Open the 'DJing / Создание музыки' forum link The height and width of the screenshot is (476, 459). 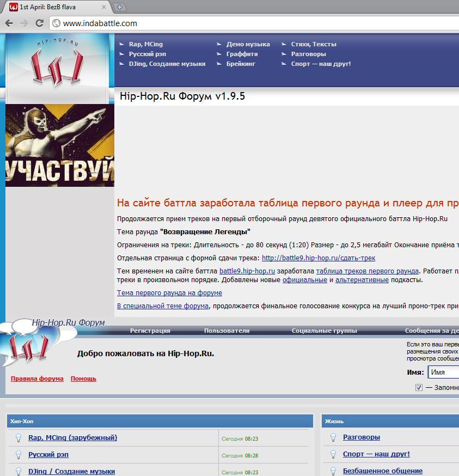click(72, 472)
